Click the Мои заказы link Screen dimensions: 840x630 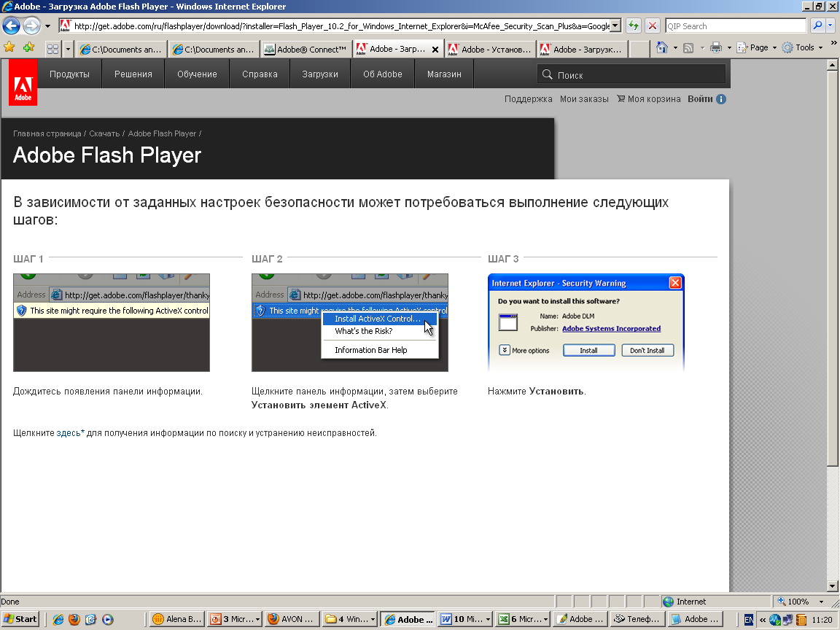584,98
